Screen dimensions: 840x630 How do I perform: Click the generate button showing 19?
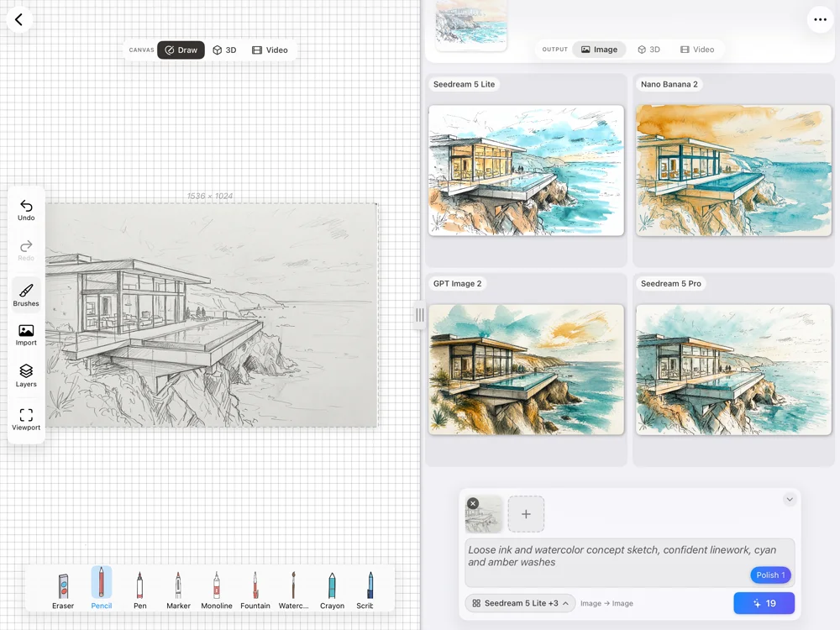(x=764, y=603)
